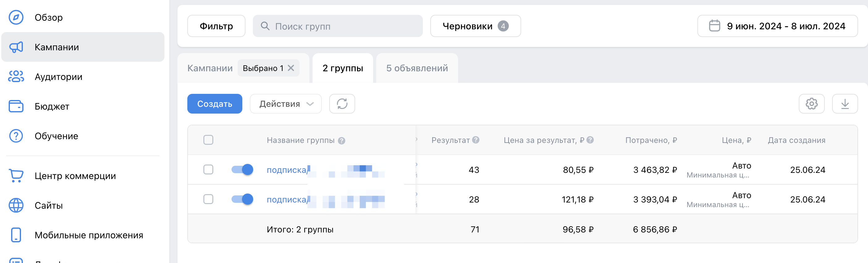Click the Итого: 2 группы label
Image resolution: width=868 pixels, height=263 pixels.
pos(300,229)
